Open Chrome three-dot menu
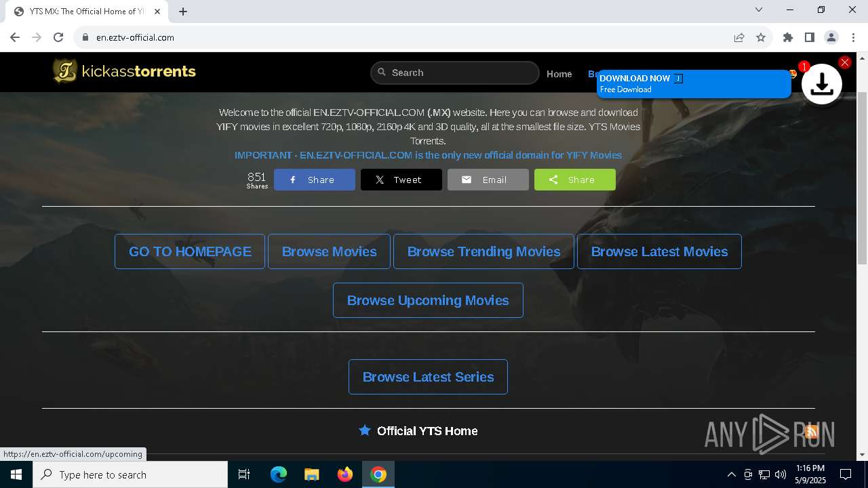 853,37
